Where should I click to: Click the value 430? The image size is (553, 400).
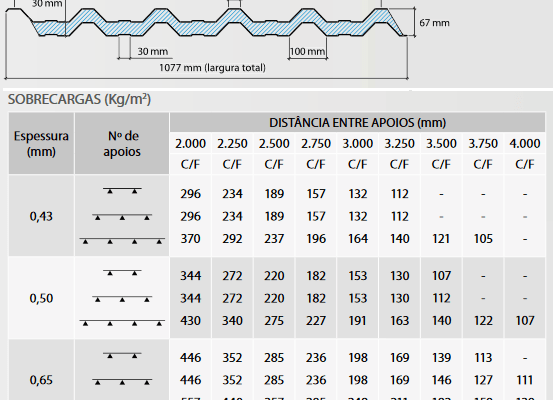[190, 321]
